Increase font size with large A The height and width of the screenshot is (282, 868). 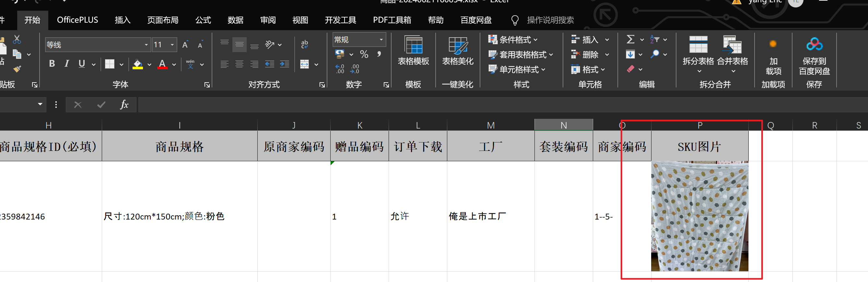click(x=185, y=45)
